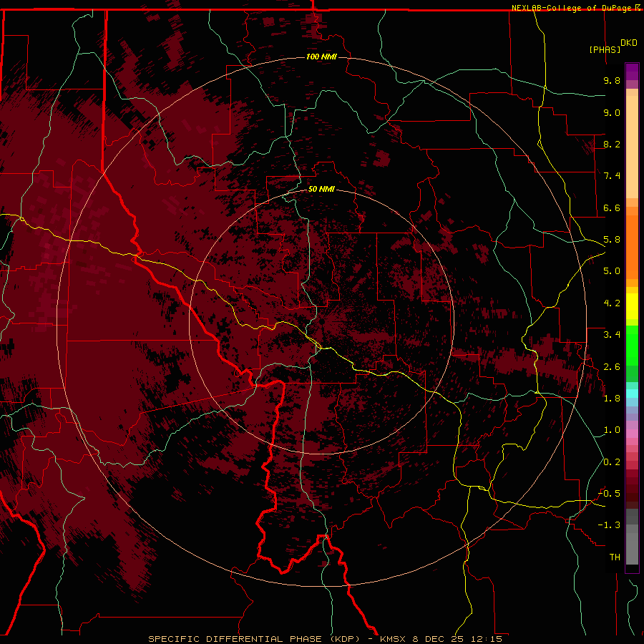Click the -1.3 color scale value
The image size is (644, 644).
pyautogui.click(x=609, y=525)
